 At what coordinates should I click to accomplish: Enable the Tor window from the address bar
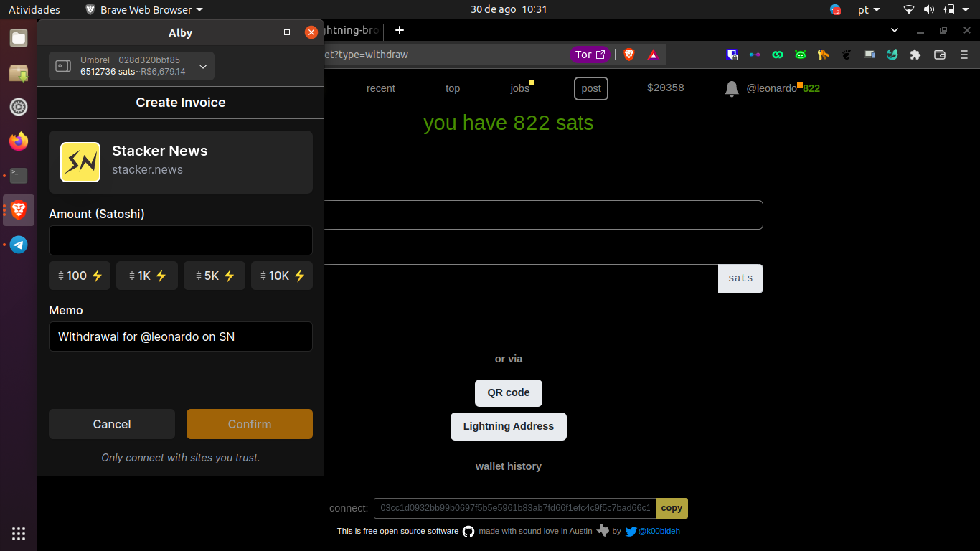coord(590,54)
